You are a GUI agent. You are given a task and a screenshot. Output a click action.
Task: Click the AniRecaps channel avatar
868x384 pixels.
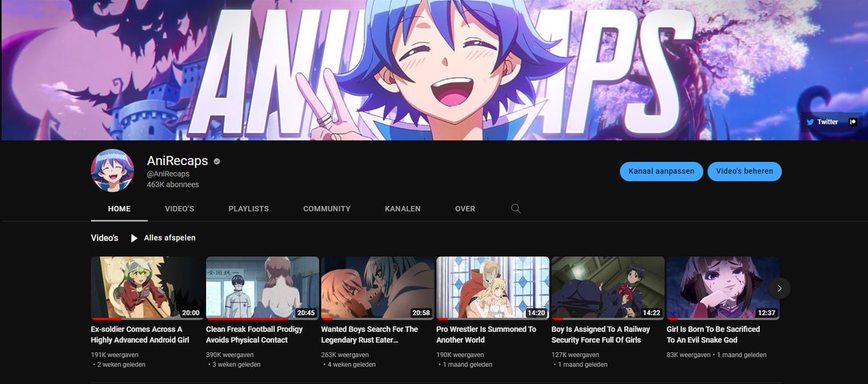click(x=112, y=171)
